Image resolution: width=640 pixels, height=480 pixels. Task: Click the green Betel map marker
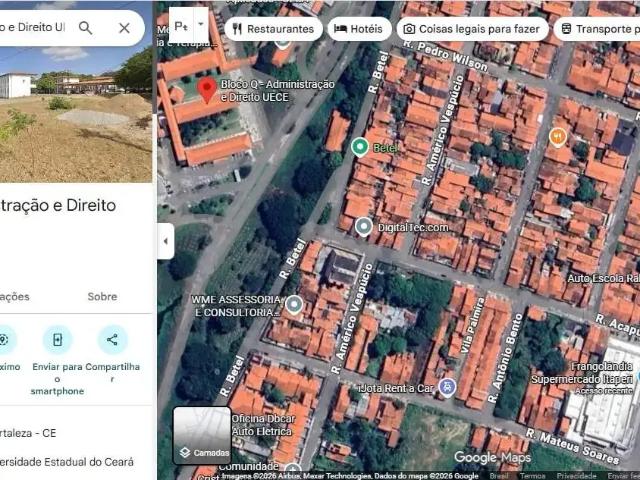pyautogui.click(x=360, y=147)
